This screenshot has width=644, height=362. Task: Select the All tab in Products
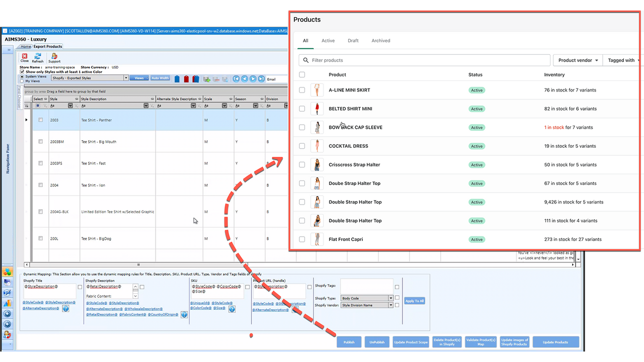coord(305,41)
